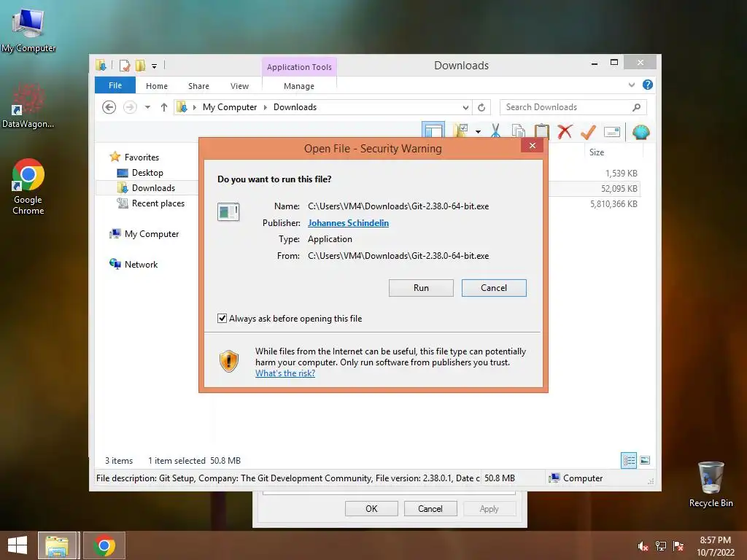This screenshot has height=560, width=747.
Task: Open the Customize Quick Access Toolbar dropdown
Action: tap(155, 66)
